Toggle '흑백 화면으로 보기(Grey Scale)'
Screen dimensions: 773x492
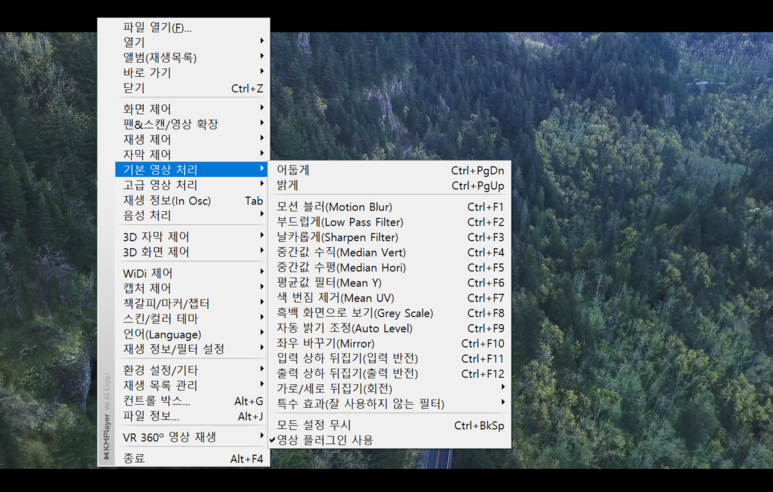[389, 314]
